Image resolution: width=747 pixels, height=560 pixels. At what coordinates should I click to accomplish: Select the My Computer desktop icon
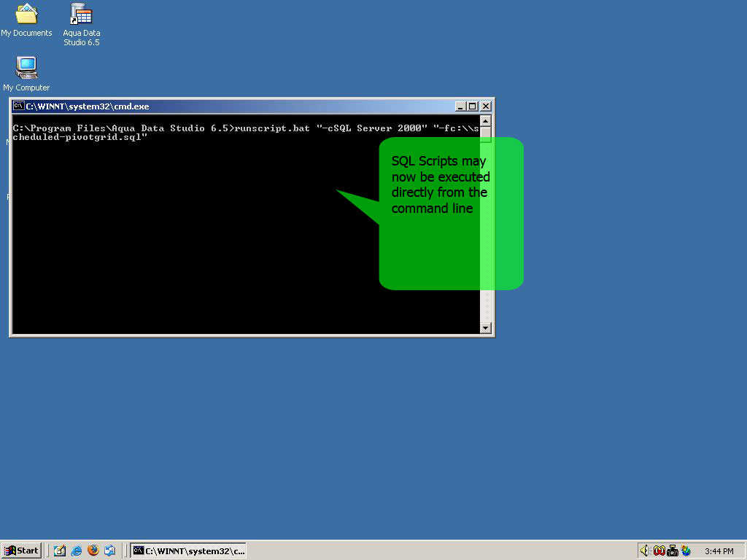[26, 74]
